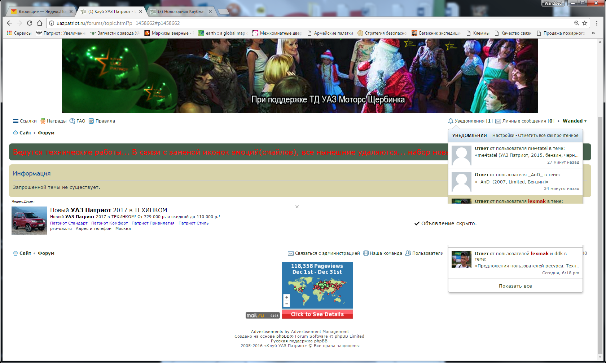Viewport: 606px width, 364px height.
Task: Click Отметить всё как прочтённое link
Action: click(x=548, y=136)
